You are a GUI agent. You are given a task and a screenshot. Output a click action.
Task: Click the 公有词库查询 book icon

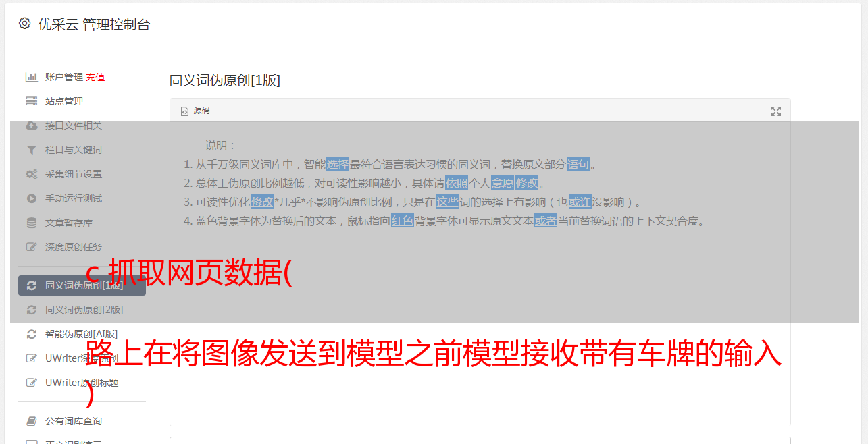[31, 421]
